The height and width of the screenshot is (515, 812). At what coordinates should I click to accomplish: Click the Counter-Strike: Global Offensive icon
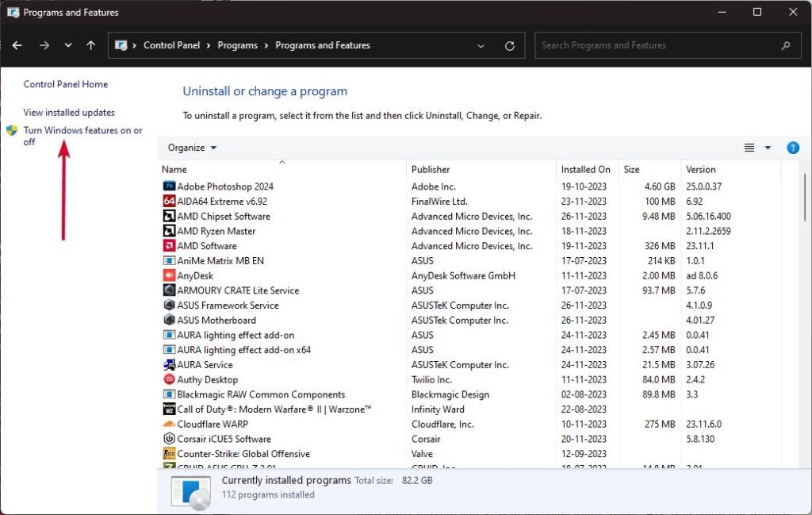pyautogui.click(x=169, y=453)
